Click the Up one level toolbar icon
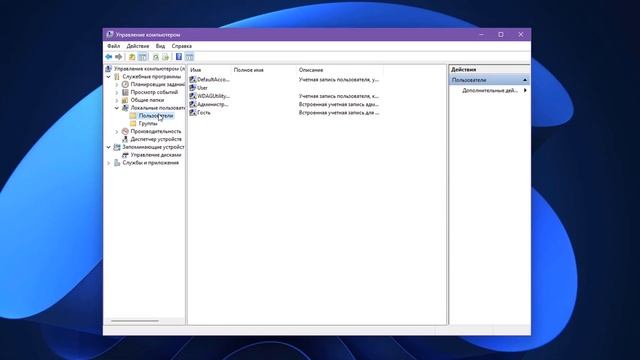Screen dimensions: 640x360 [x=132, y=57]
